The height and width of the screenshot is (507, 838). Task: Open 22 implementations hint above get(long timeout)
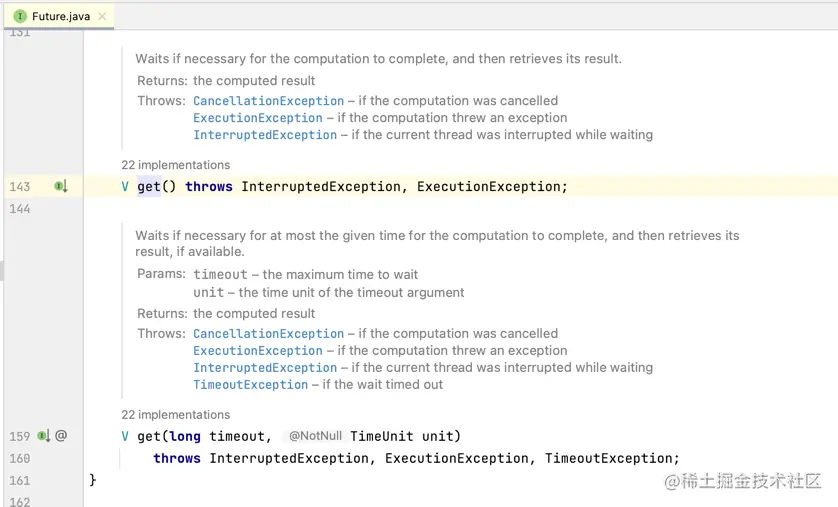[x=175, y=415]
